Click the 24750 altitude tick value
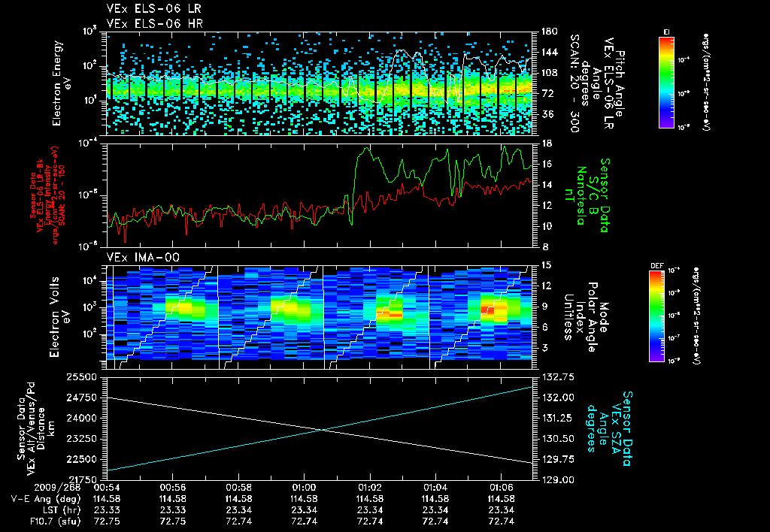The image size is (770, 532). point(82,397)
